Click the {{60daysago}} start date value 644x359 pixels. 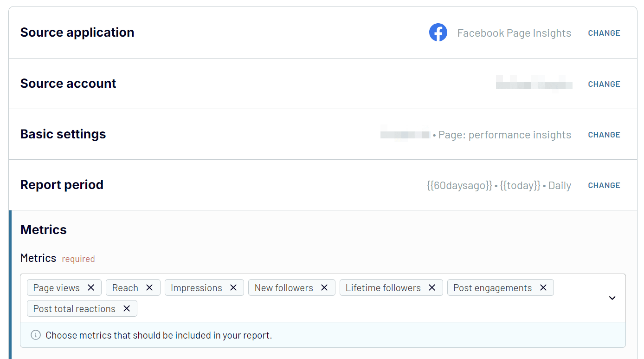459,185
